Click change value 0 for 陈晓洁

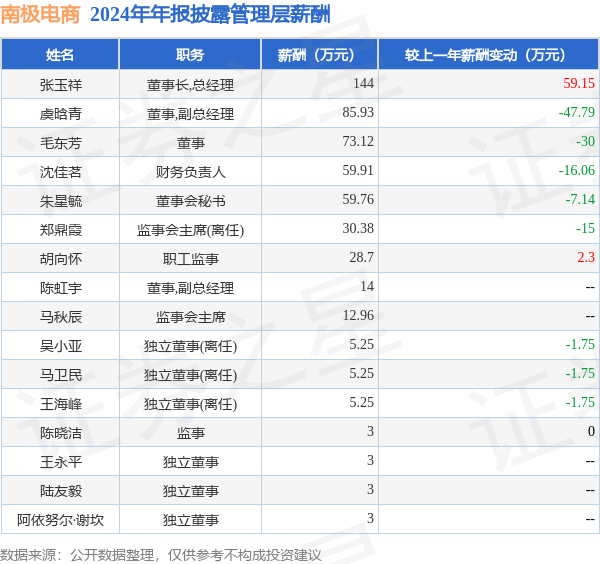tap(591, 432)
